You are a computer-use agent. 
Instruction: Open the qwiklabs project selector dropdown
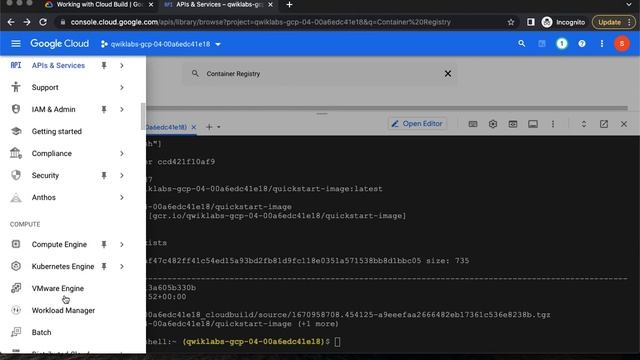pyautogui.click(x=161, y=44)
